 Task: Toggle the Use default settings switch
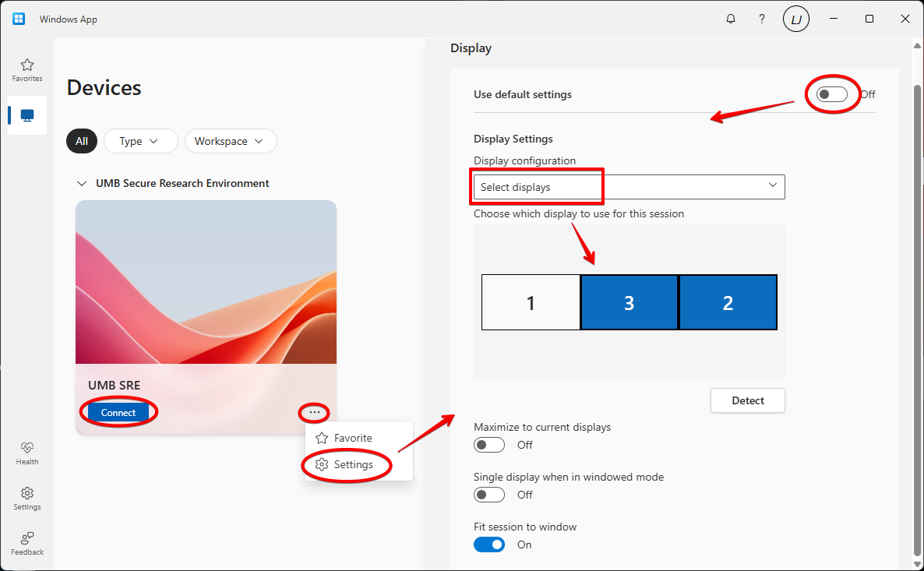click(x=831, y=94)
